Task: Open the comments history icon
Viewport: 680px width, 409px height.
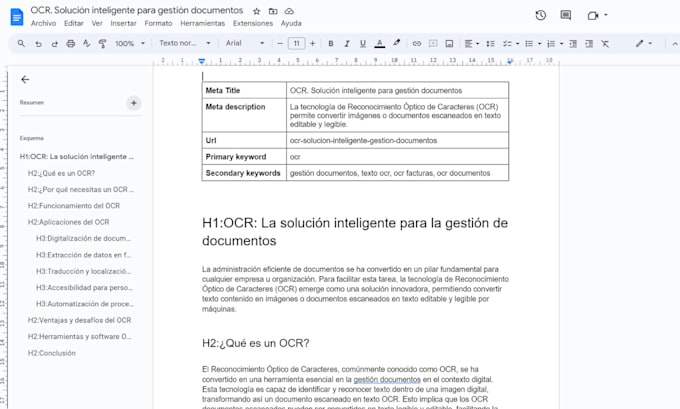Action: pos(566,16)
